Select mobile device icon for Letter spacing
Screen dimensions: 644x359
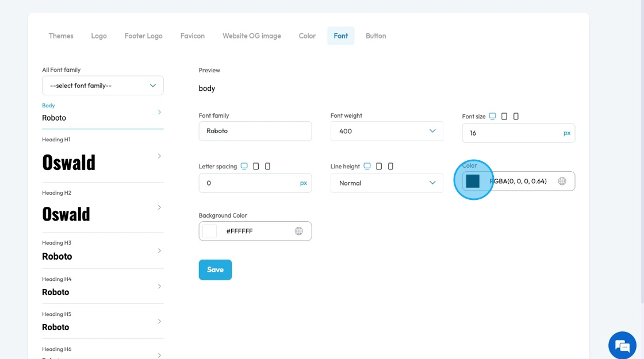[x=267, y=166]
